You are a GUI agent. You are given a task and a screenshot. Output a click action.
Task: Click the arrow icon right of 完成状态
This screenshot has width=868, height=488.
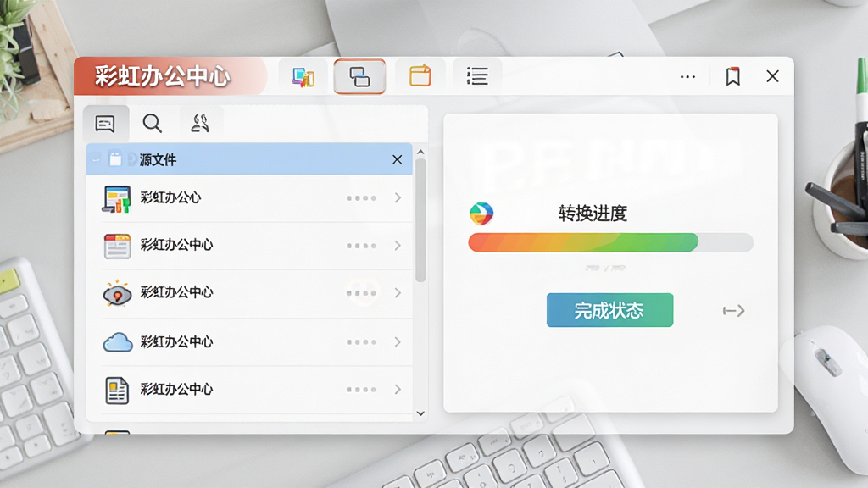pos(733,311)
